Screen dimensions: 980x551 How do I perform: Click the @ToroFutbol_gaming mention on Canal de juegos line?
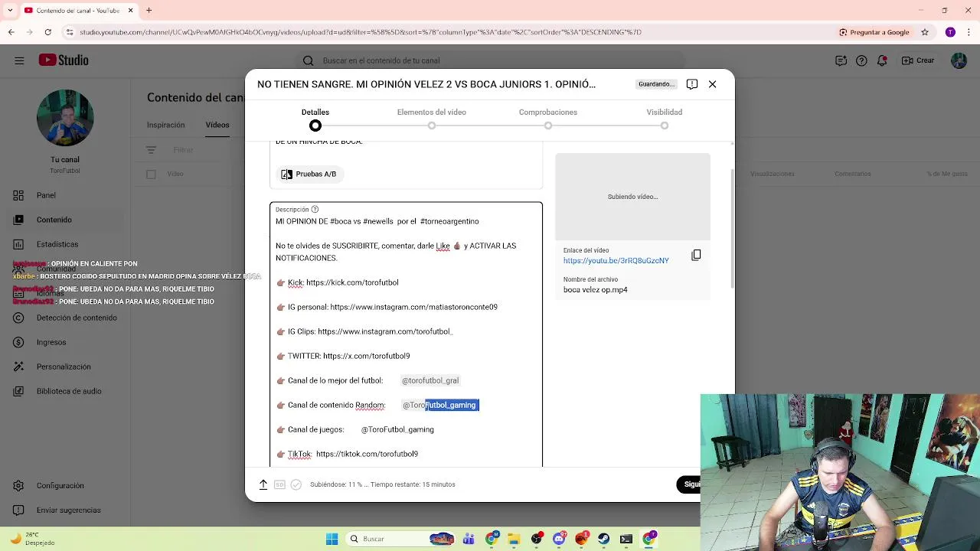point(397,429)
